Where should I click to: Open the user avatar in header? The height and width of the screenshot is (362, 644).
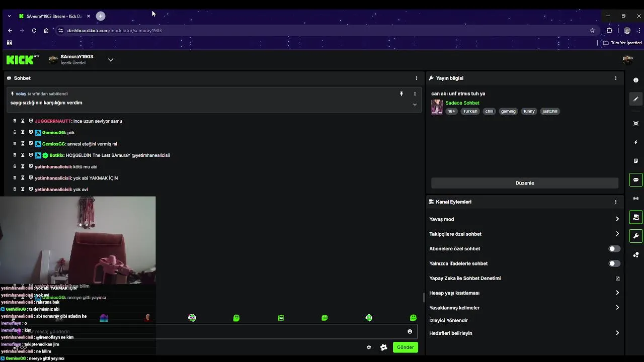[x=627, y=60]
